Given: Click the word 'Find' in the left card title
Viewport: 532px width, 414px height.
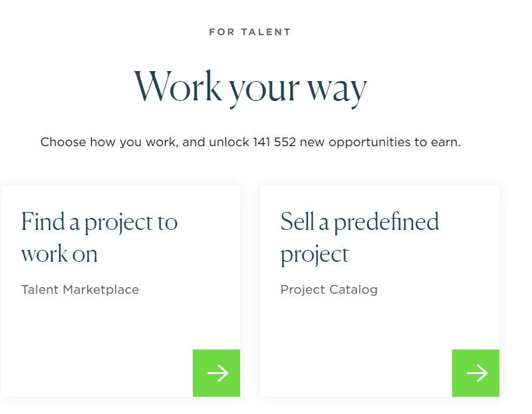Looking at the screenshot, I should [x=42, y=221].
